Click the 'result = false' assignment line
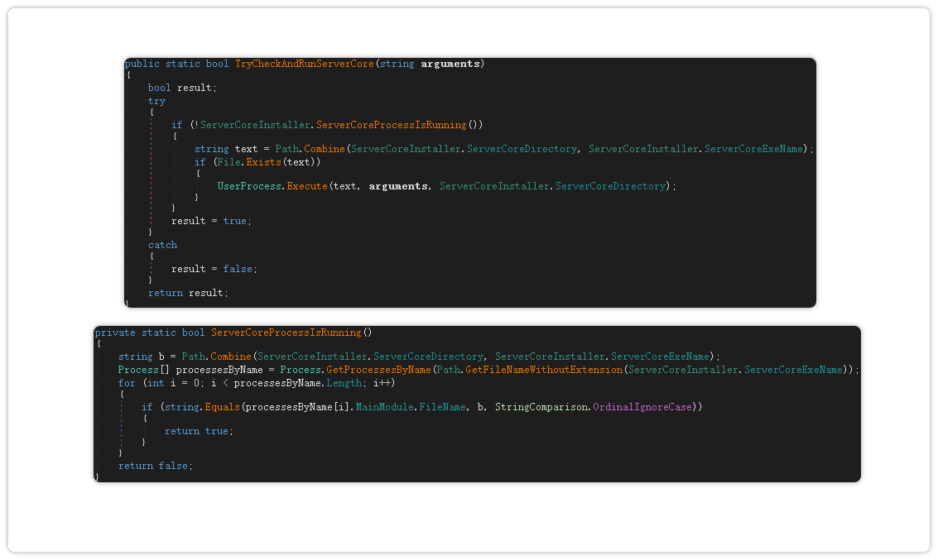Screen dimensions: 938x560 pyautogui.click(x=214, y=269)
